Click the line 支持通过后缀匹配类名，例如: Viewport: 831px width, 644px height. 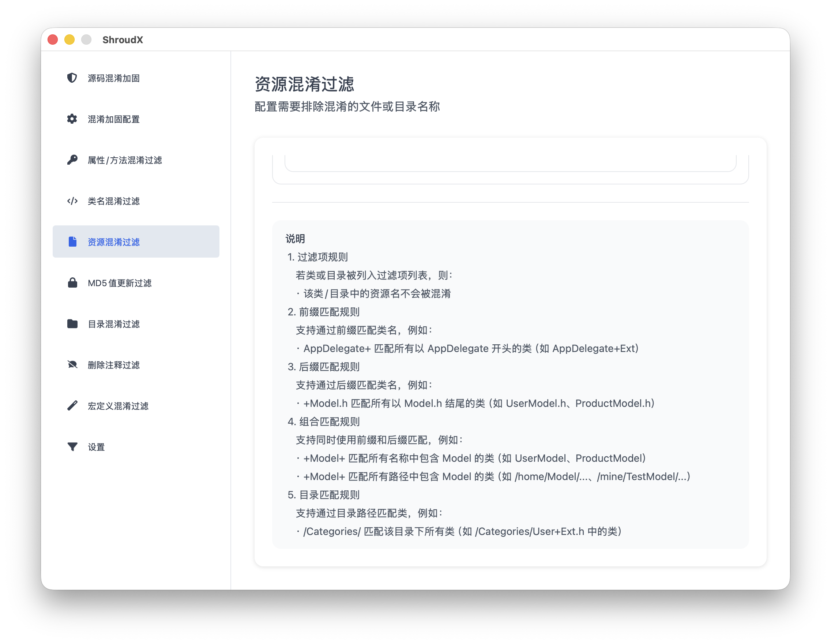[364, 385]
